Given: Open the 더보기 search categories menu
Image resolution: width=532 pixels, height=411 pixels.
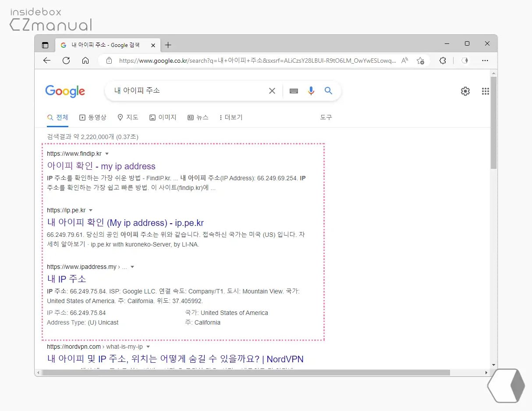Looking at the screenshot, I should 231,118.
